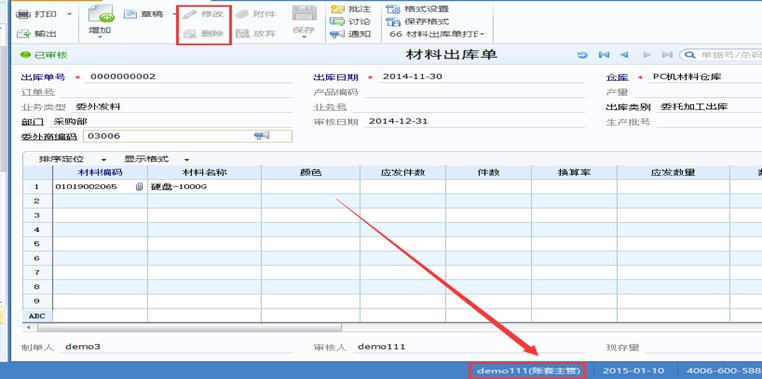Click the 业务类型 field 委外发料
The height and width of the screenshot is (379, 762).
coord(183,107)
